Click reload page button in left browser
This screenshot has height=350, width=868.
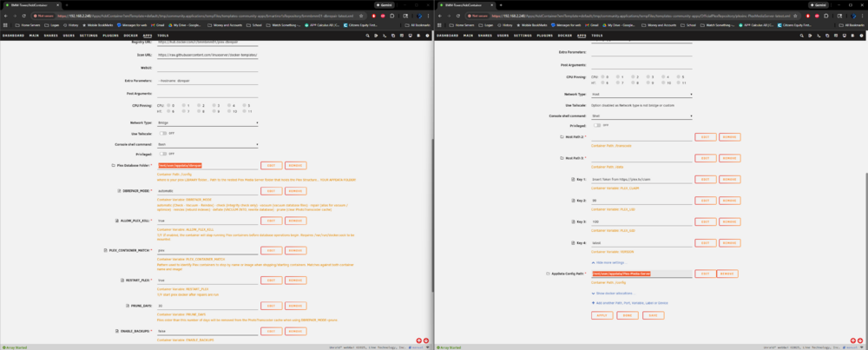[23, 16]
